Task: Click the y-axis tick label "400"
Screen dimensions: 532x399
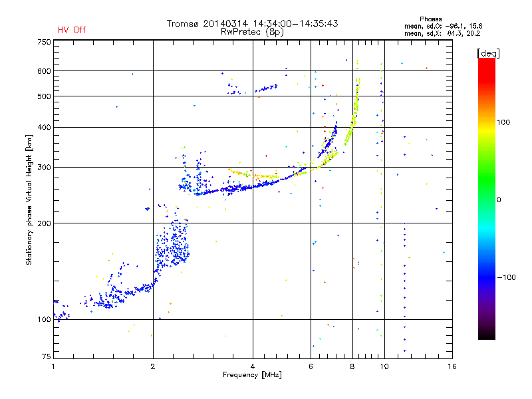Action: [x=44, y=127]
